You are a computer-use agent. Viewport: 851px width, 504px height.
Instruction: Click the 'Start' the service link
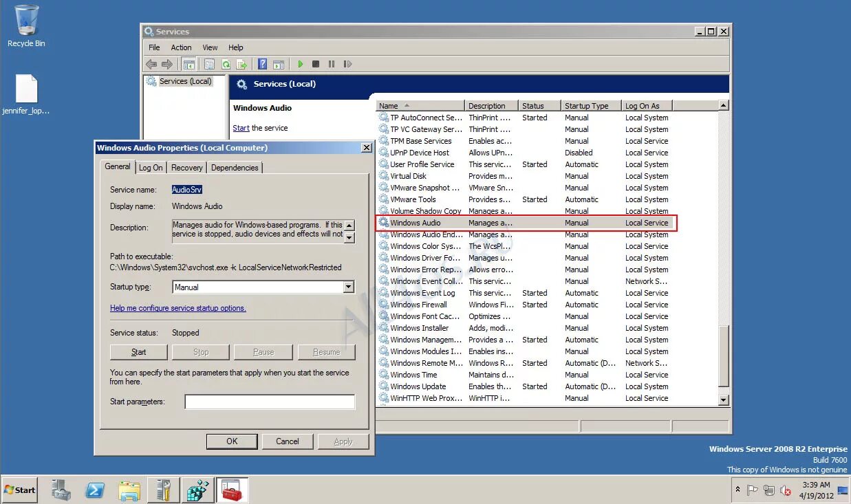click(241, 128)
